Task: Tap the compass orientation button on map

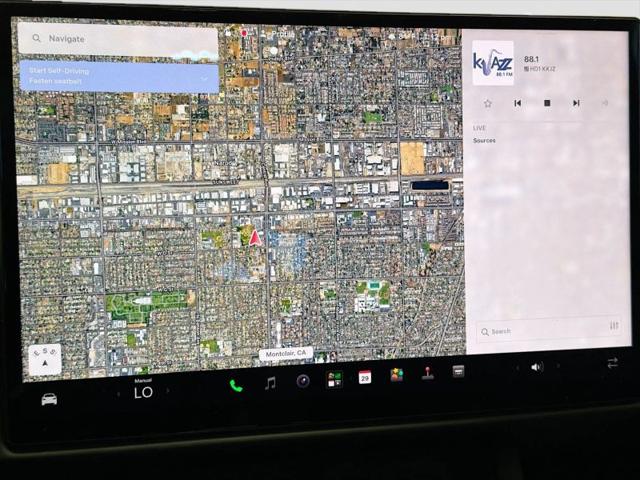Action: [45, 359]
